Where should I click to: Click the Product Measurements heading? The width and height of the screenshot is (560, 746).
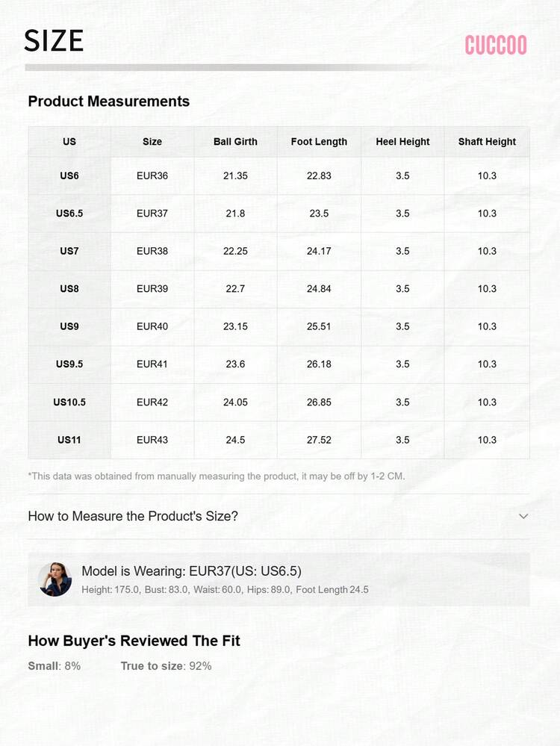point(109,102)
